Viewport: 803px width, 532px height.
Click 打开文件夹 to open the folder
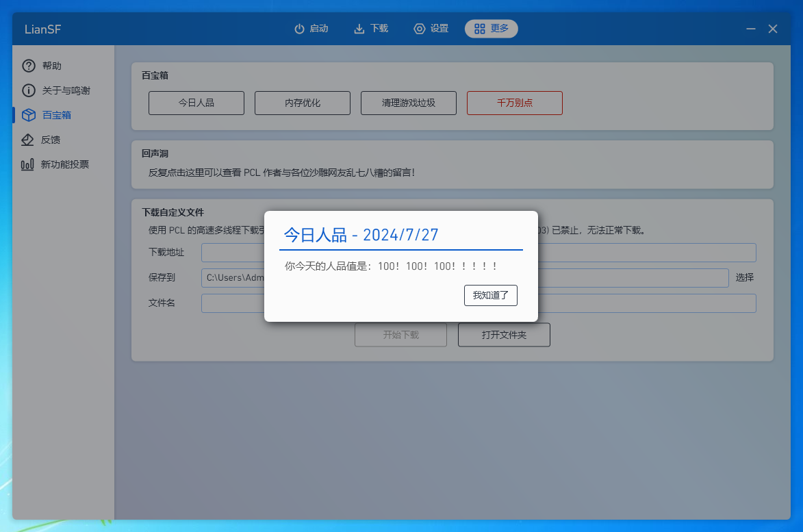coord(504,335)
